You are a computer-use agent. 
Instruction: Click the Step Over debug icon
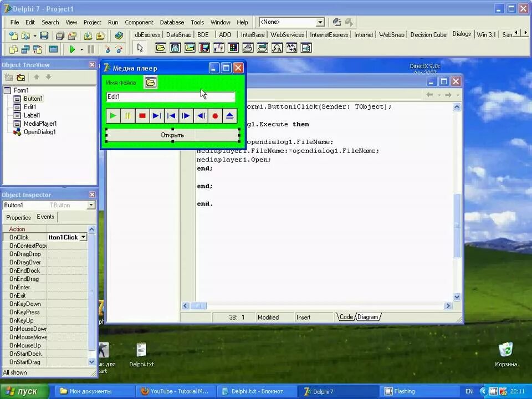[x=119, y=49]
